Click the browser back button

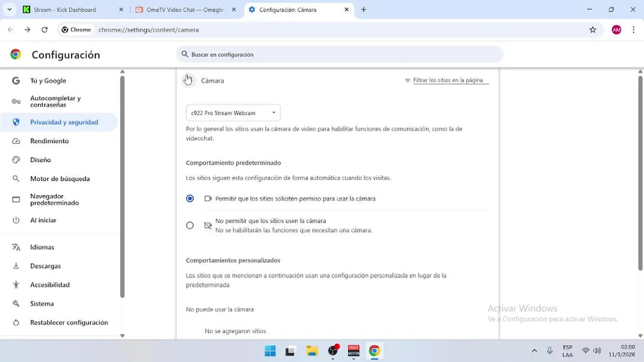pos(11,30)
